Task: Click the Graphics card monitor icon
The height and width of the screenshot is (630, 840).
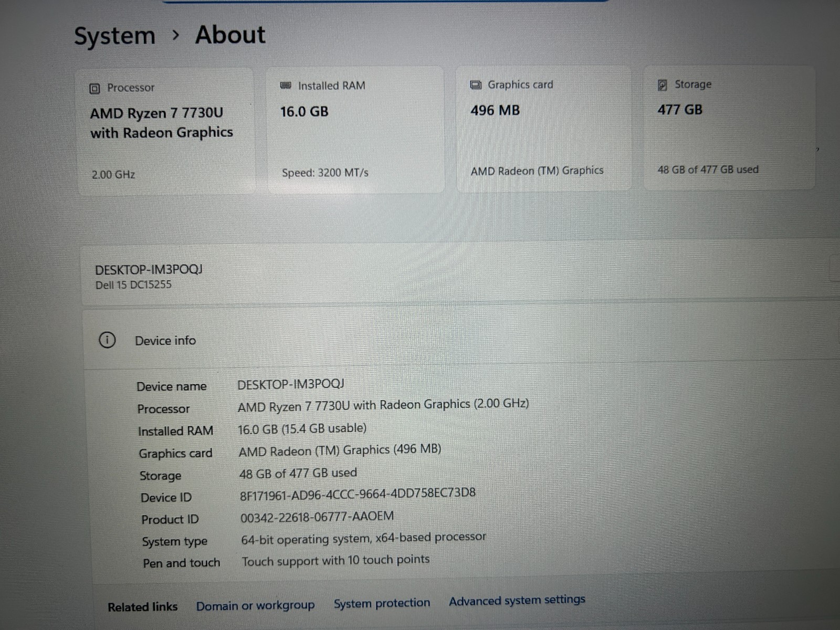Action: (x=476, y=85)
